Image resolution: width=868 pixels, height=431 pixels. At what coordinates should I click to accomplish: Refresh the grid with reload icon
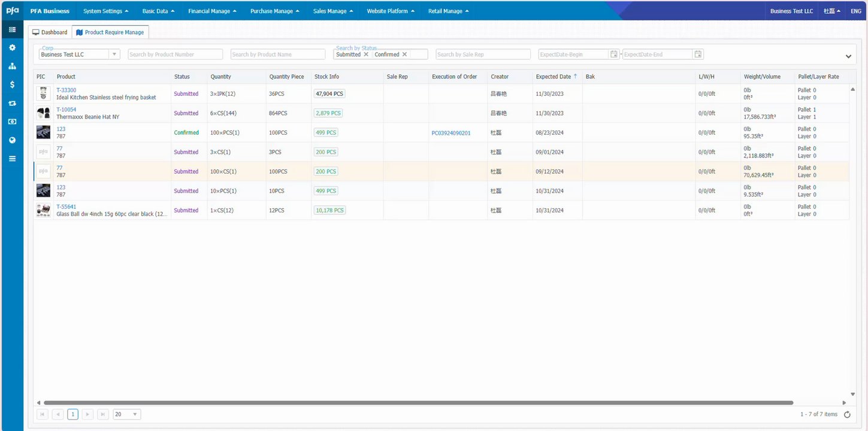pos(847,414)
